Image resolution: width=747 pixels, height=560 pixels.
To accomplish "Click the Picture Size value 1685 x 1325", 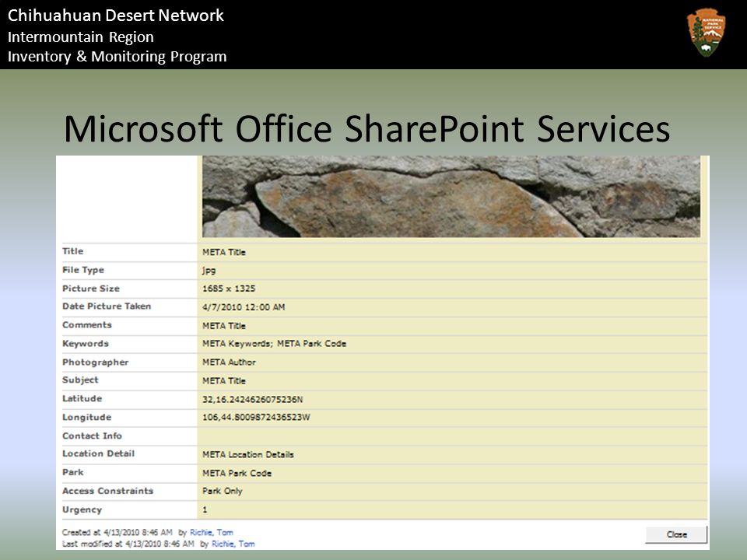I will [229, 289].
